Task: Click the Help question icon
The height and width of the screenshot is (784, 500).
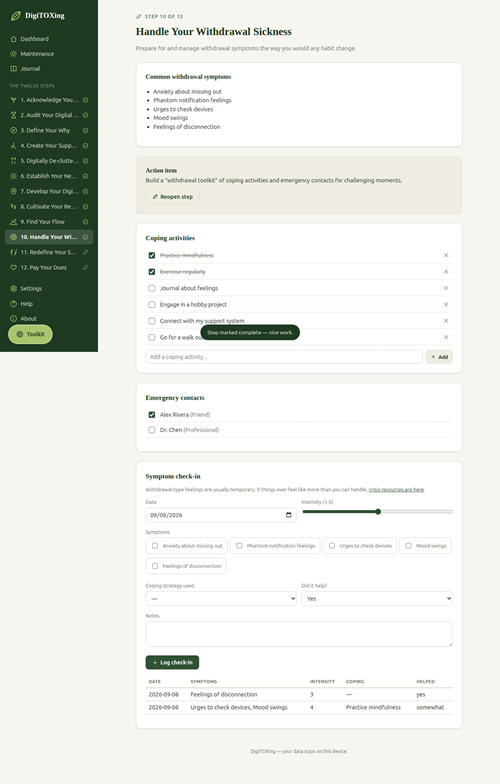Action: (14, 304)
